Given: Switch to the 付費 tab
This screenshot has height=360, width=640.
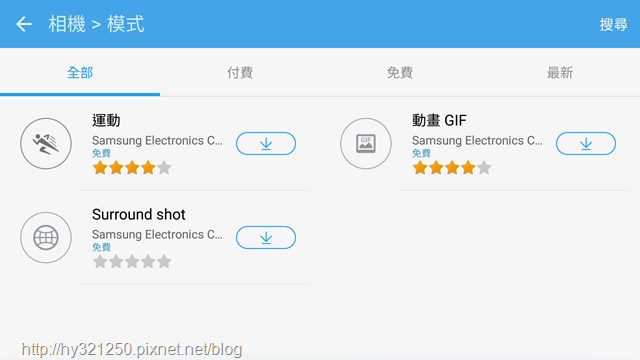Looking at the screenshot, I should pos(240,73).
